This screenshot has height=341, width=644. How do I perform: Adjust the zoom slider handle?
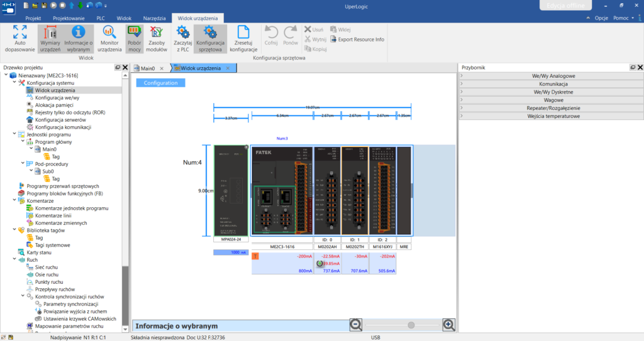coord(411,325)
